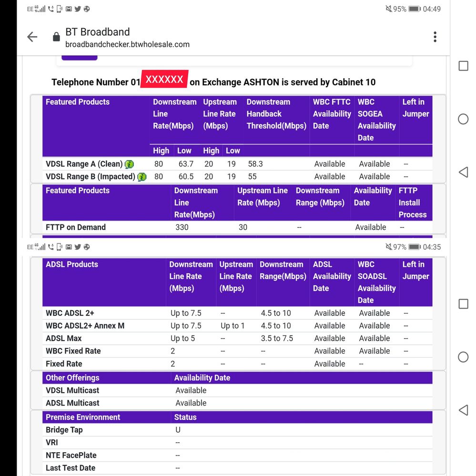Click the partially visible purple button at the top
This screenshot has width=476, height=476.
tap(80, 57)
